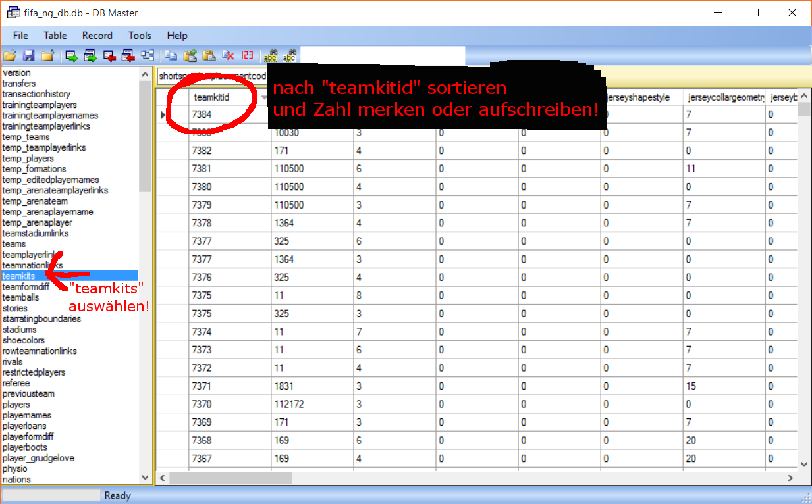Select the rowteamnationlinks table
The height and width of the screenshot is (504, 812).
tap(40, 351)
